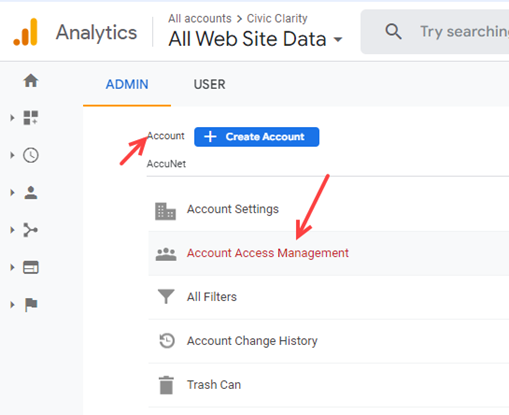This screenshot has height=415, width=509.
Task: Open the All Web Site Data dropdown
Action: click(255, 39)
